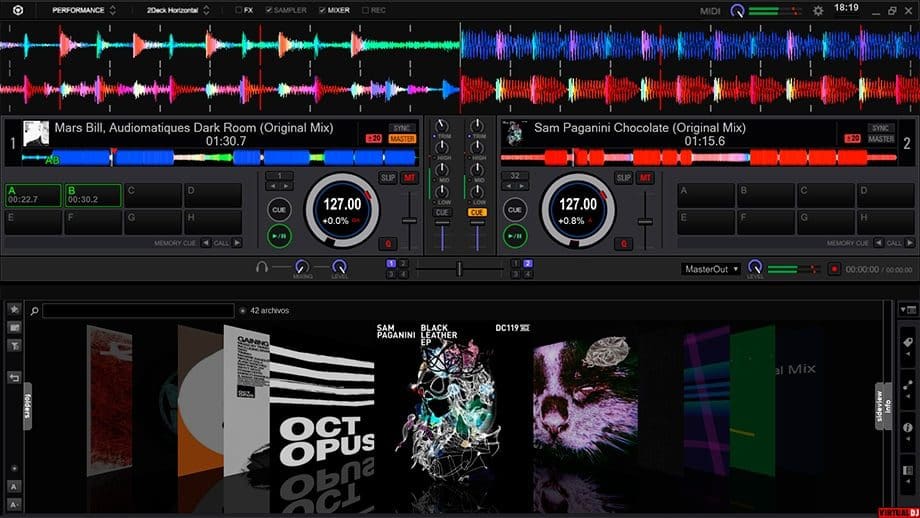Click deck 2 album art thumbnail
The image size is (920, 518).
(514, 133)
